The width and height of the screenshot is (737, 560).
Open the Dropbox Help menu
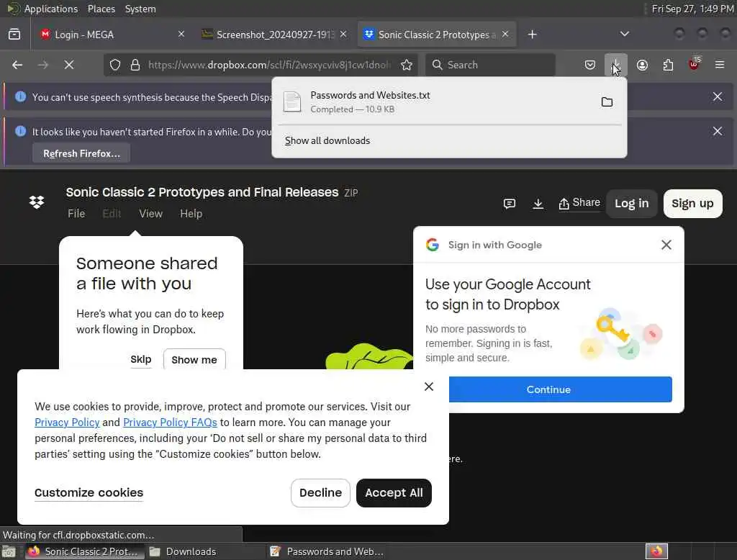191,214
